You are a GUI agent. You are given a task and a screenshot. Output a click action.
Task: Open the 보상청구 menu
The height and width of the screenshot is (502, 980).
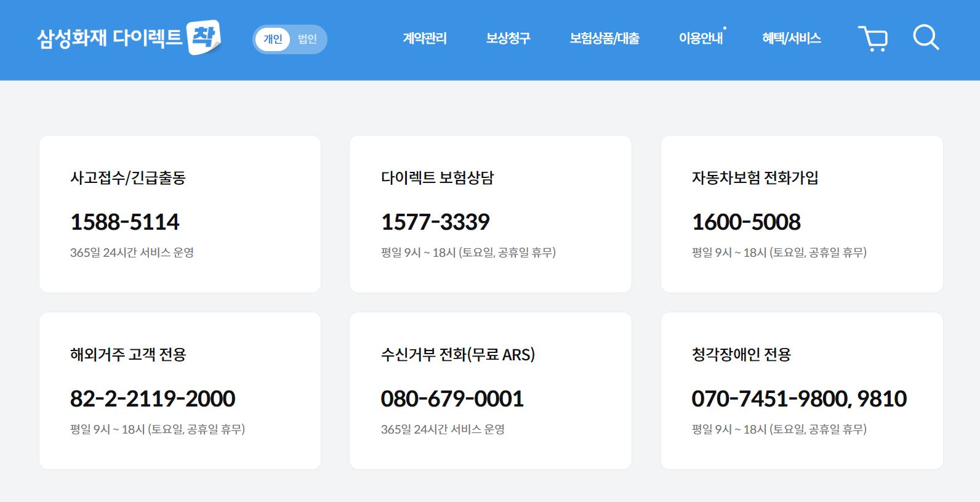508,38
